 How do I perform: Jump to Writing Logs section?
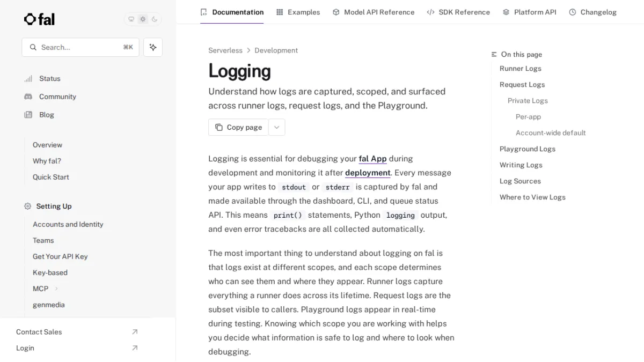point(521,165)
